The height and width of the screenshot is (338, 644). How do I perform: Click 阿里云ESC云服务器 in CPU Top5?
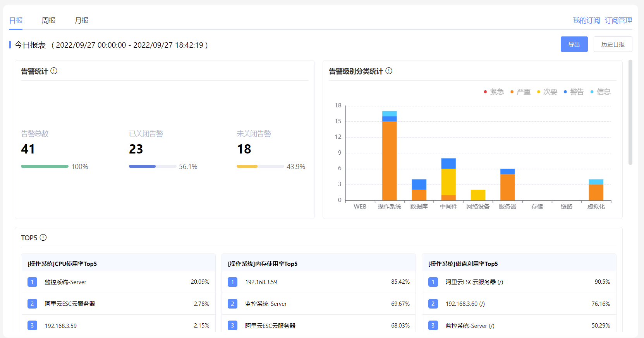pos(70,304)
